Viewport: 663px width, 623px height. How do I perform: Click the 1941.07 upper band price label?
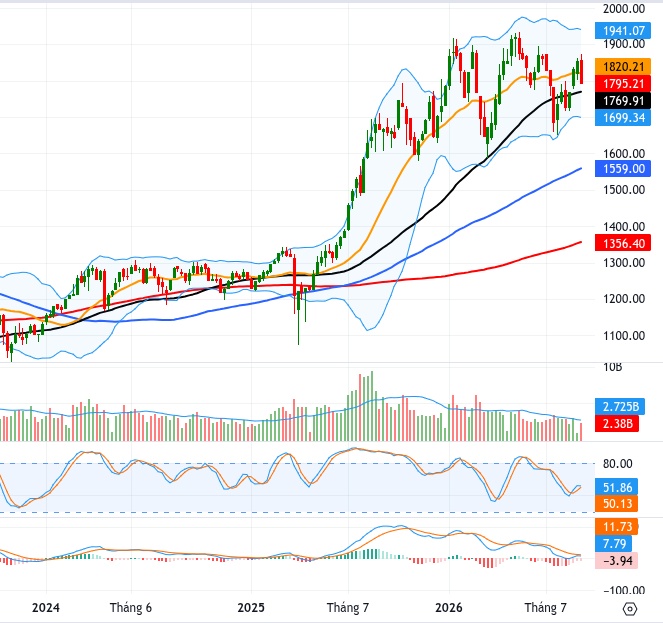[622, 30]
